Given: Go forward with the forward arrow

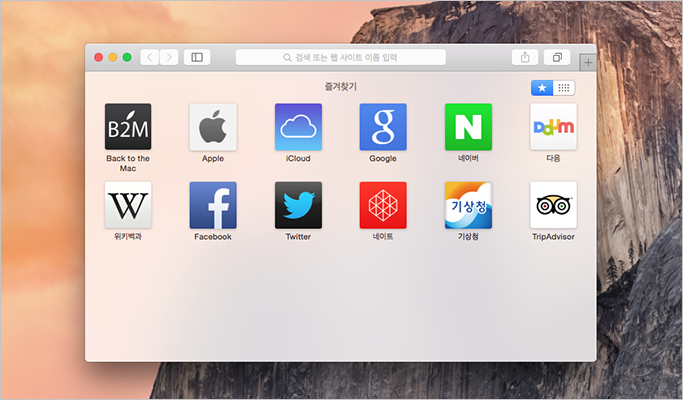Looking at the screenshot, I should click(x=169, y=57).
